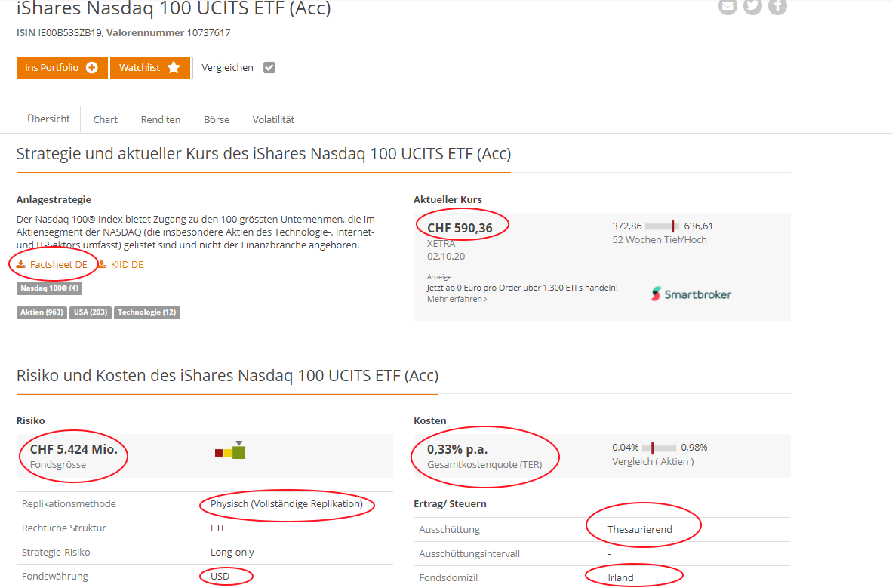Click the Smartbroker logo
The width and height of the screenshot is (892, 588).
click(691, 294)
